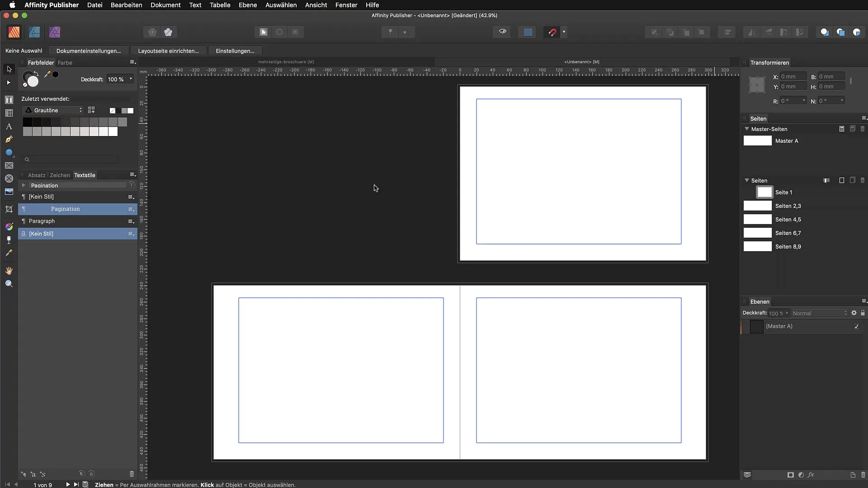Click the layer effects fx icon

[811, 475]
